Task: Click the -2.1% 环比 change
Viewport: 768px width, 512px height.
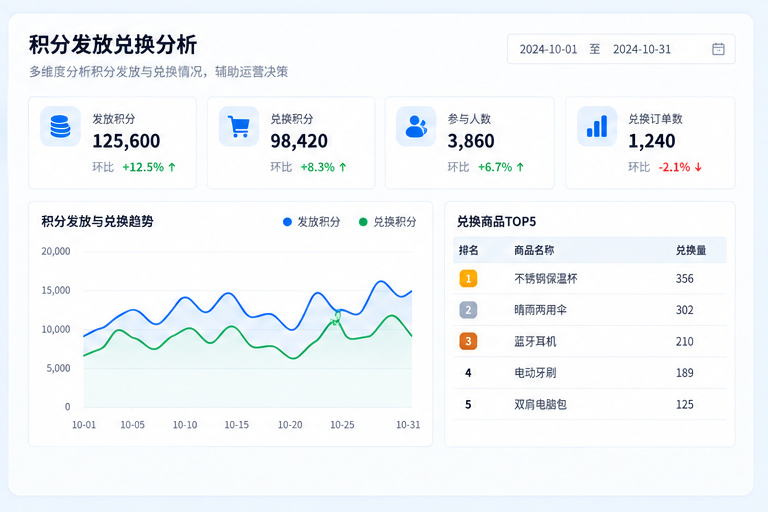Action: [x=674, y=167]
